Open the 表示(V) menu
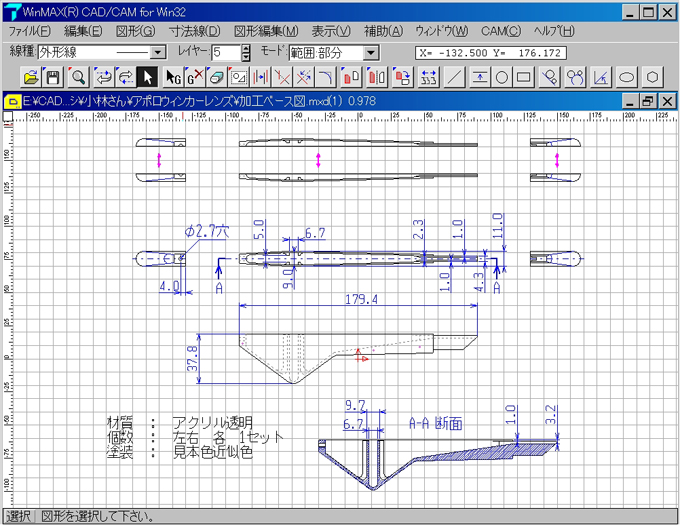This screenshot has height=525, width=680. point(331,31)
